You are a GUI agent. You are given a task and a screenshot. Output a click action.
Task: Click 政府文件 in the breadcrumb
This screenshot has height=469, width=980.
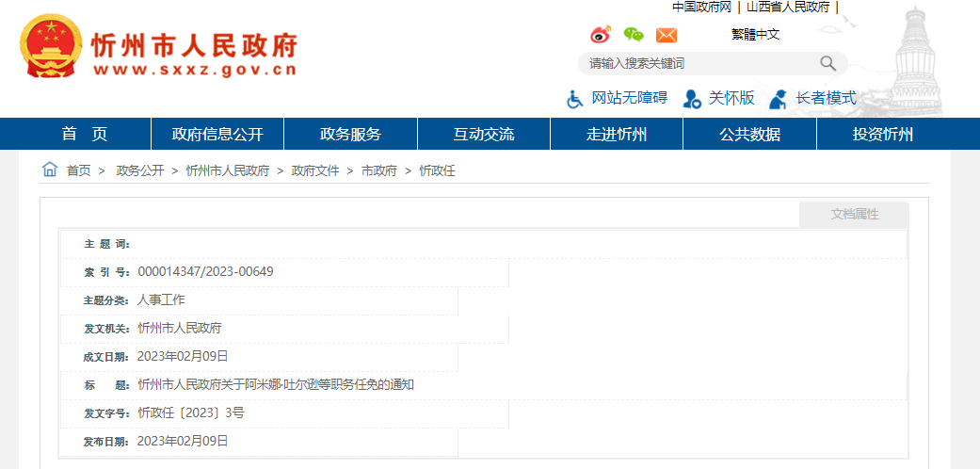coord(315,170)
